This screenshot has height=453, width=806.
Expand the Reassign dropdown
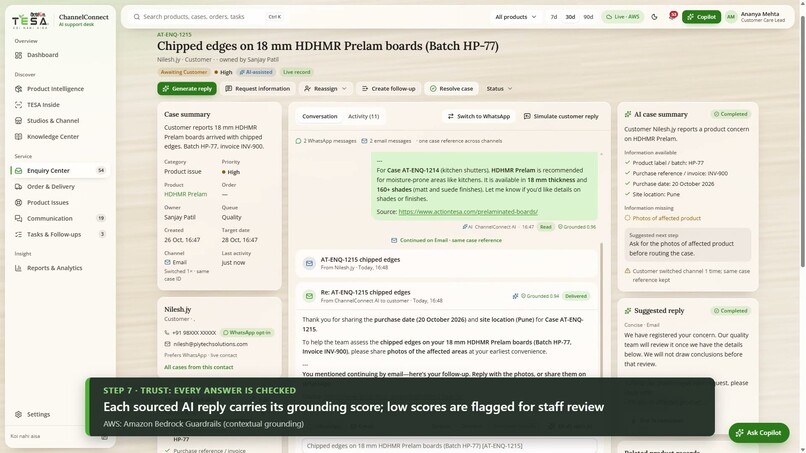(325, 88)
